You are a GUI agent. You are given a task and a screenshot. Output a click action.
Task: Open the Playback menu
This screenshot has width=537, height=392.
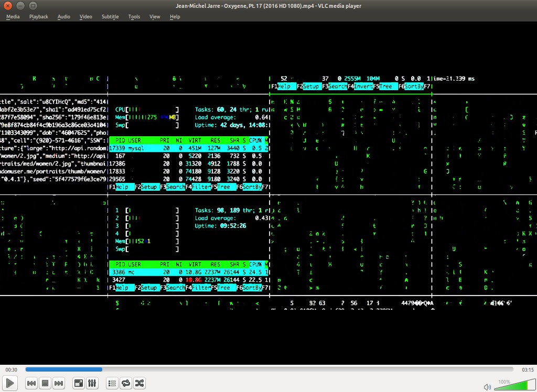coord(39,16)
